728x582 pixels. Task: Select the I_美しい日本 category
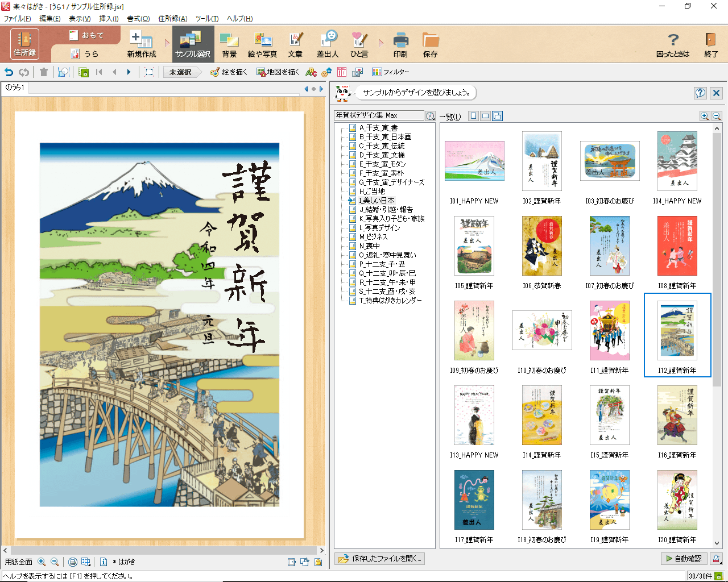[377, 201]
